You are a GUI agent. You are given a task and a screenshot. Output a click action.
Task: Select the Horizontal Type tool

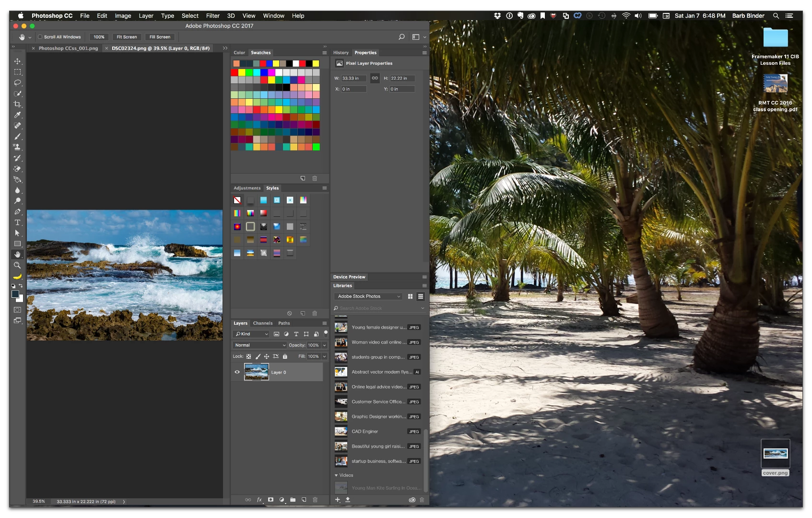[17, 223]
